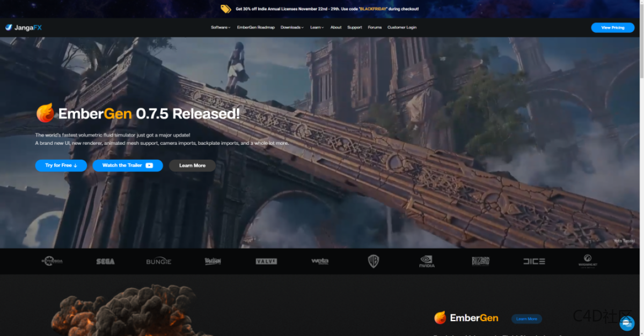The image size is (644, 336).
Task: Click the Warner Bros shield logo
Action: 373,261
